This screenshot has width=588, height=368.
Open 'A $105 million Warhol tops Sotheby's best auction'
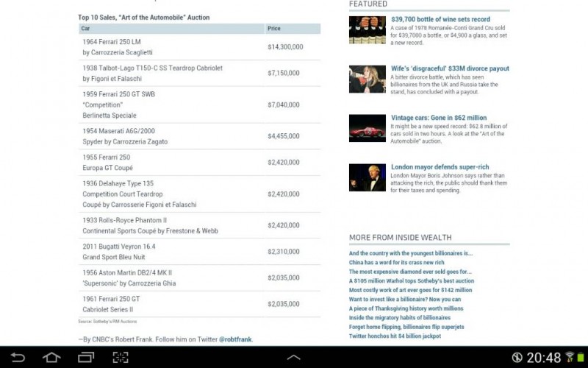[412, 280]
